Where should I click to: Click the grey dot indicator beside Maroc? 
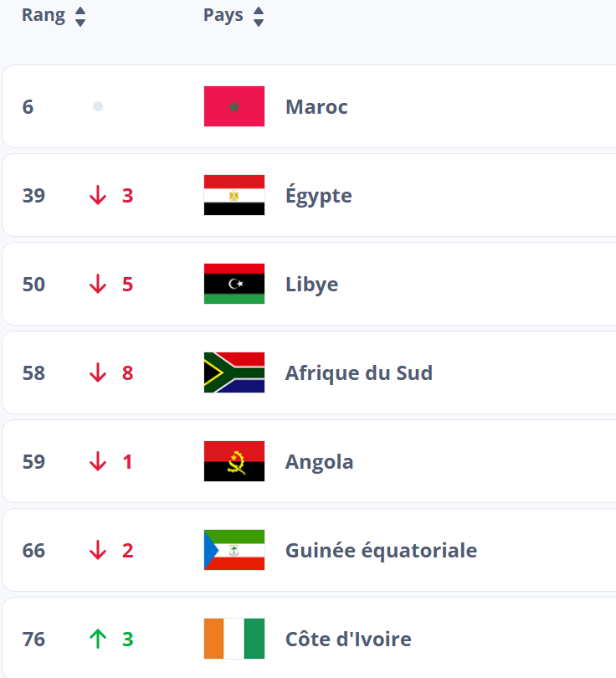coord(98,106)
